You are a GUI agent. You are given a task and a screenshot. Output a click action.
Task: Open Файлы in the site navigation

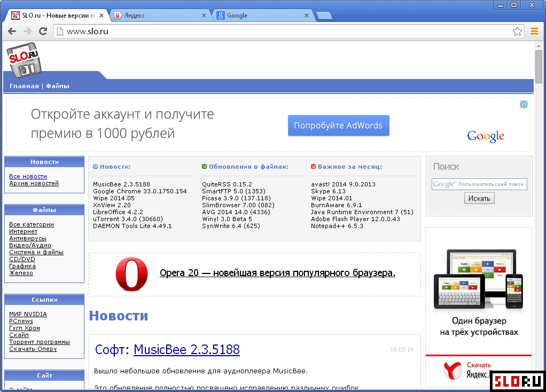[58, 86]
